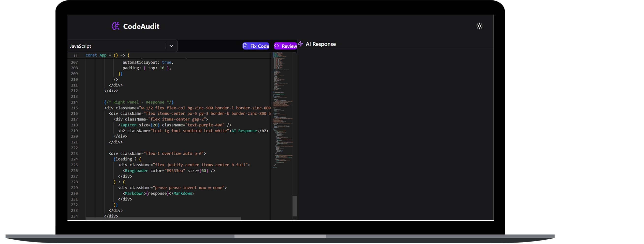The height and width of the screenshot is (244, 644).
Task: Click the editor's horizontal scrollbar
Action: (163, 219)
